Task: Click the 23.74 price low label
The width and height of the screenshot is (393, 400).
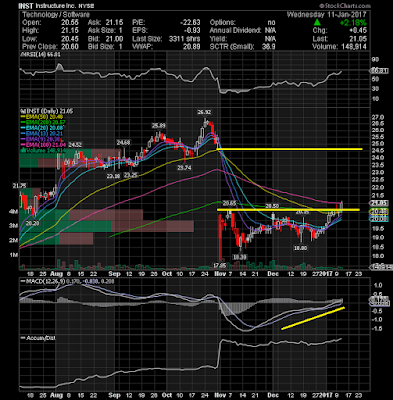Action: 184,168
